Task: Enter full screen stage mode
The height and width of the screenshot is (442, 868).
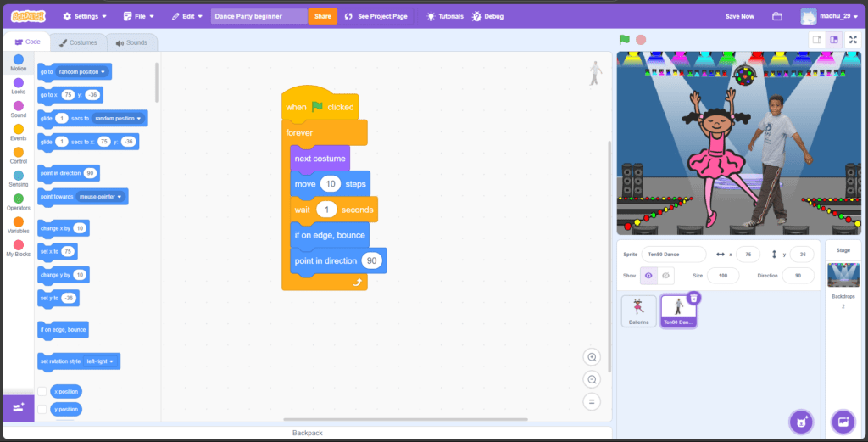Action: (x=853, y=39)
